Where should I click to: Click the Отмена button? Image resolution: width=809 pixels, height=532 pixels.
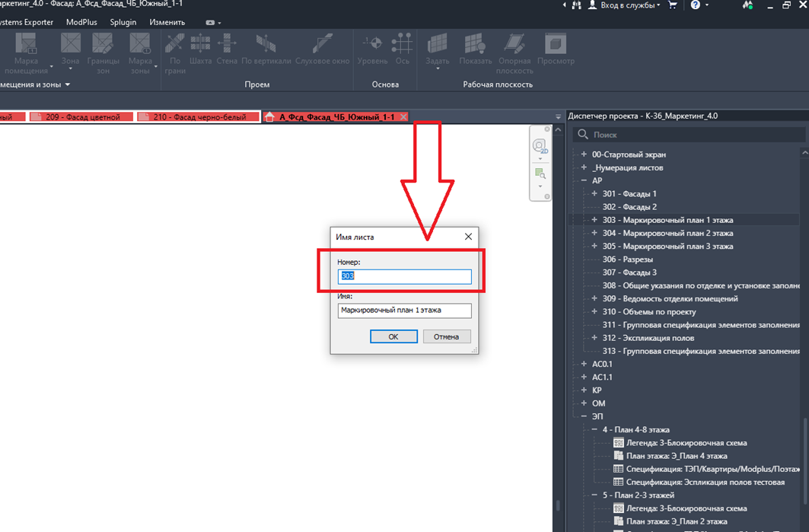(x=446, y=336)
